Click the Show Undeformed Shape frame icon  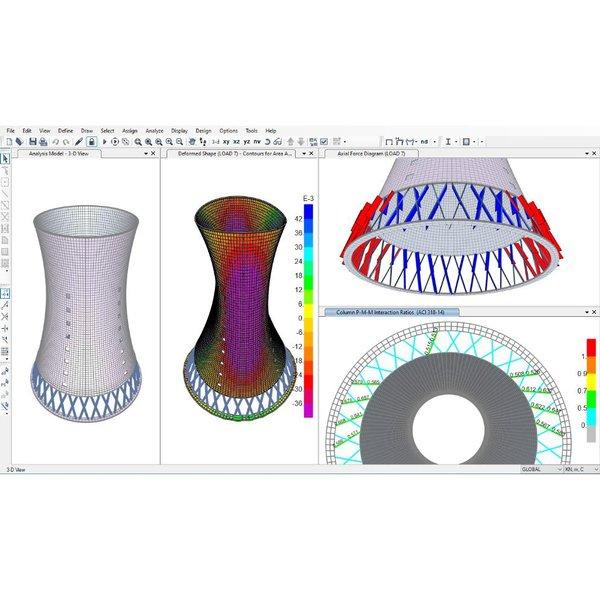click(389, 142)
